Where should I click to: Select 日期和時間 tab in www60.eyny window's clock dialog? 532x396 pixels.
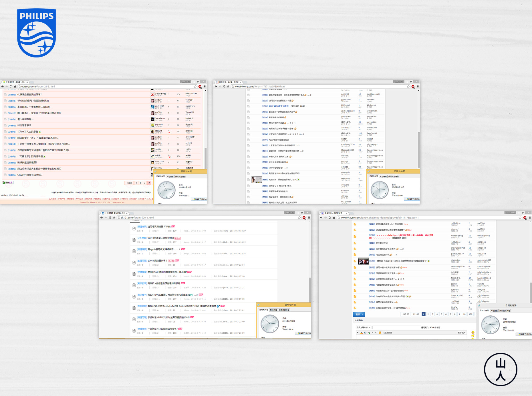374,176
